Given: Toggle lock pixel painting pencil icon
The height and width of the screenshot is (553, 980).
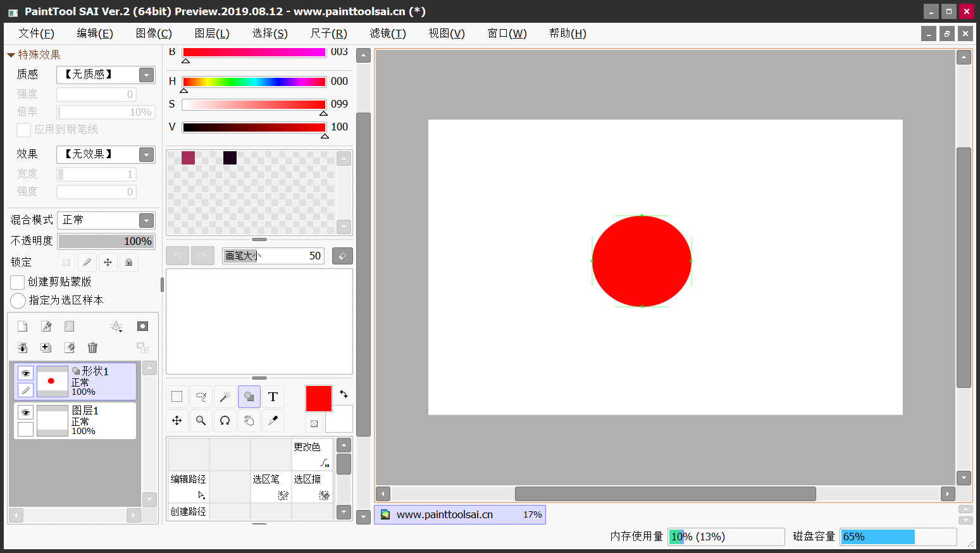Looking at the screenshot, I should pos(87,262).
